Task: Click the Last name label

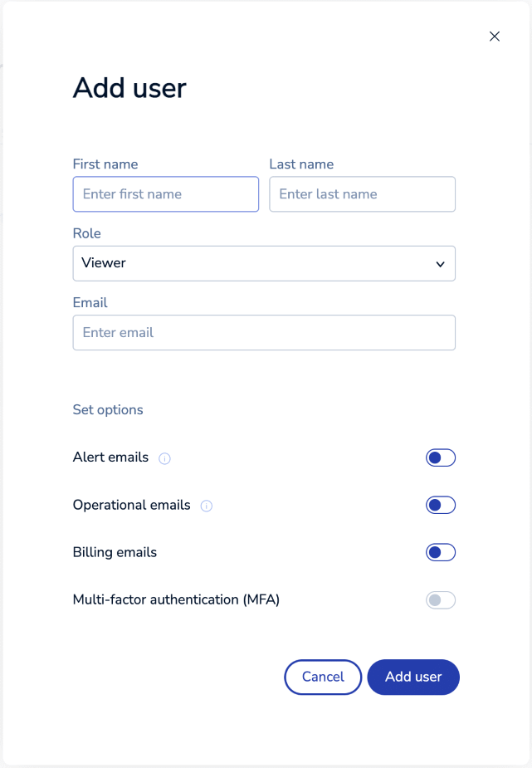Action: (x=301, y=164)
